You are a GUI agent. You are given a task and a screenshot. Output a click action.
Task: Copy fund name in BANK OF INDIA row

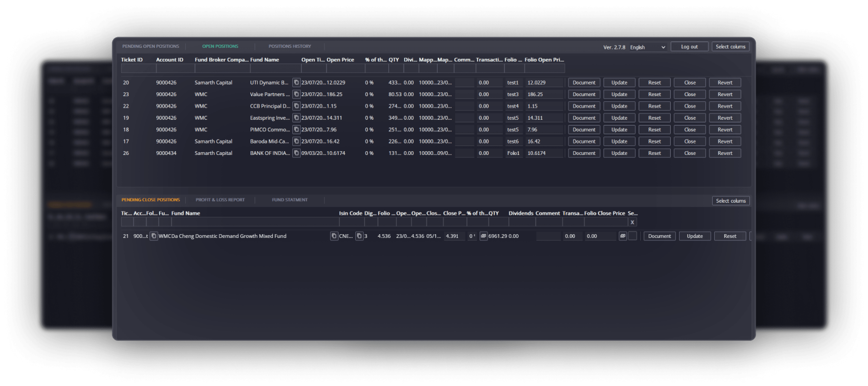click(296, 153)
